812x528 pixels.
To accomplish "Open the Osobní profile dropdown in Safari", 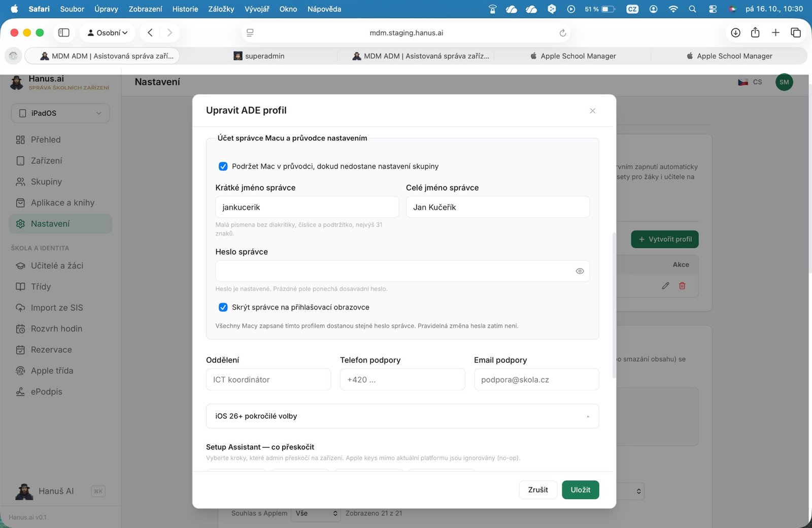I will (107, 33).
